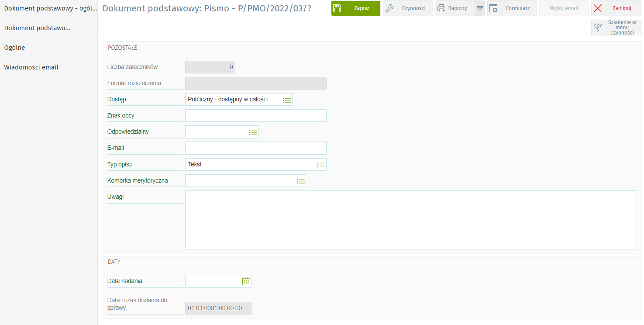Close the document with Zamknij

pos(616,8)
